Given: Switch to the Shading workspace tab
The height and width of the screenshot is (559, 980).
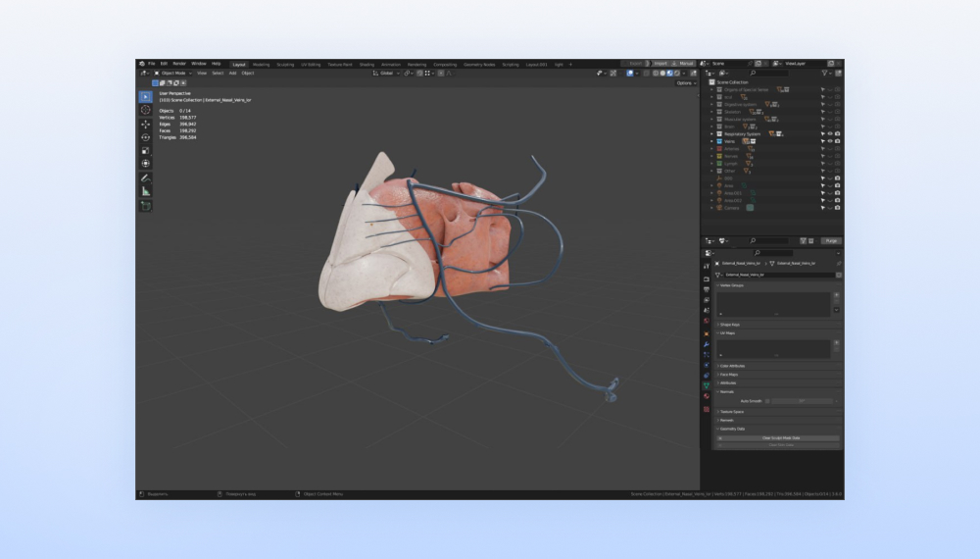Looking at the screenshot, I should pyautogui.click(x=367, y=65).
